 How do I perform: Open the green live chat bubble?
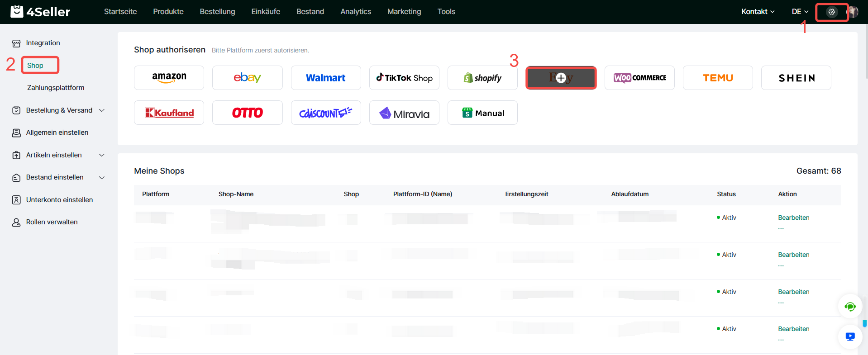(x=850, y=307)
